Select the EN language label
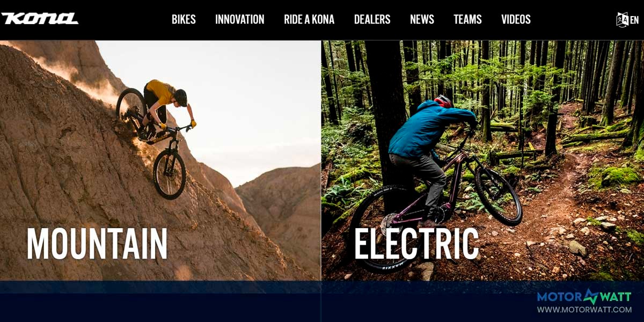644x322 pixels. point(634,20)
